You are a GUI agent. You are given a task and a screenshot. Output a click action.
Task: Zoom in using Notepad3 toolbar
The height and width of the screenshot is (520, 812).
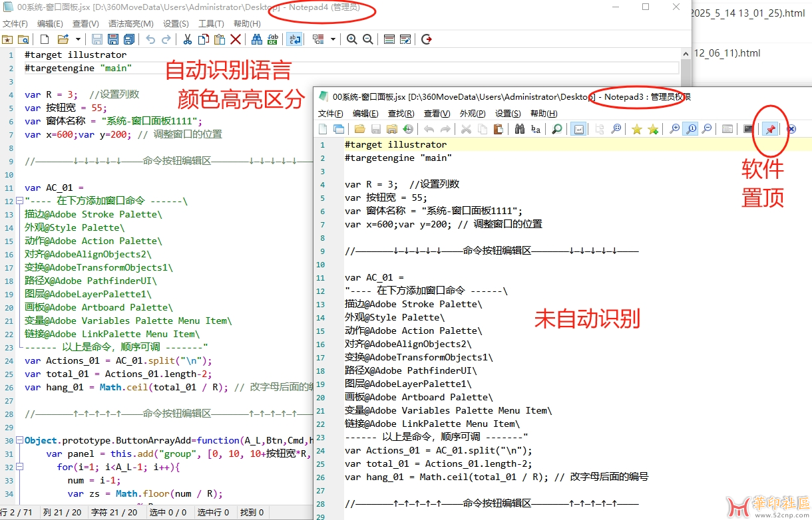pyautogui.click(x=675, y=129)
